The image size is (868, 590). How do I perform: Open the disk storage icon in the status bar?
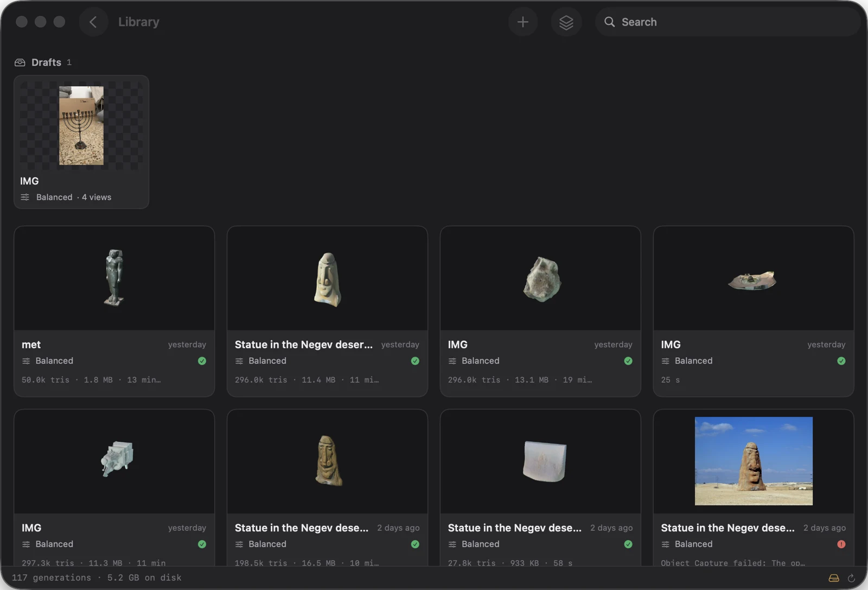coord(834,578)
